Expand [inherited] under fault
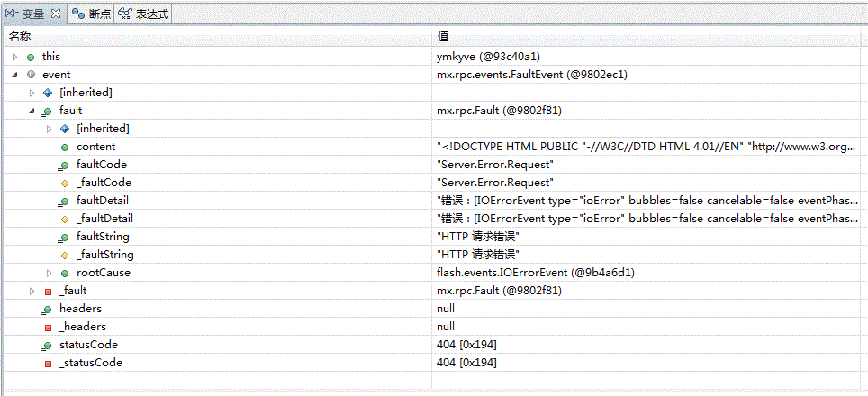The height and width of the screenshot is (396, 868). [x=50, y=129]
